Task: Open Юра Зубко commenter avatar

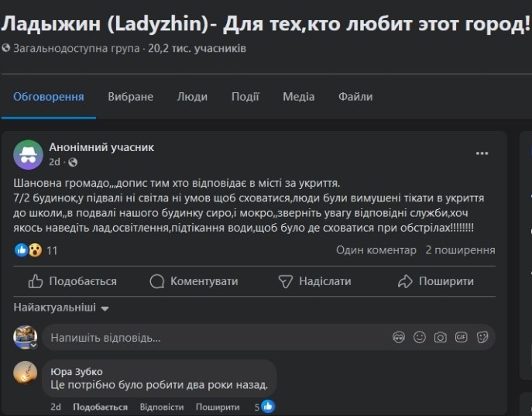Action: (25, 373)
